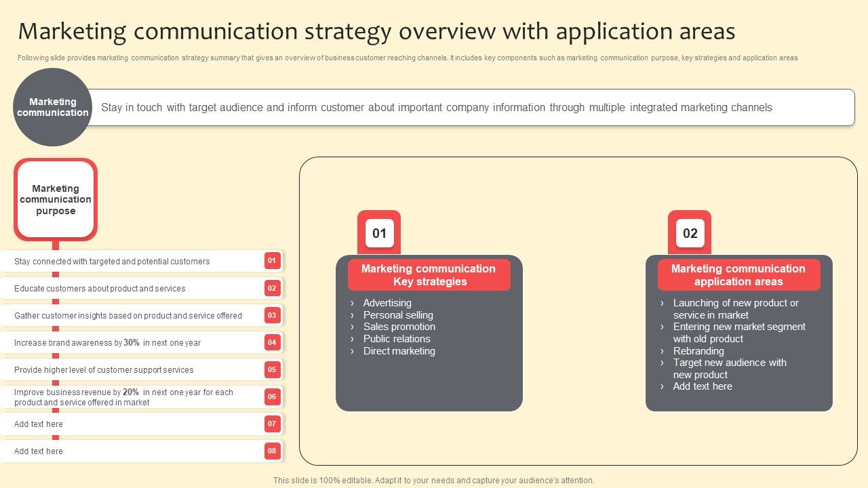Click the red 03 list badge

272,315
